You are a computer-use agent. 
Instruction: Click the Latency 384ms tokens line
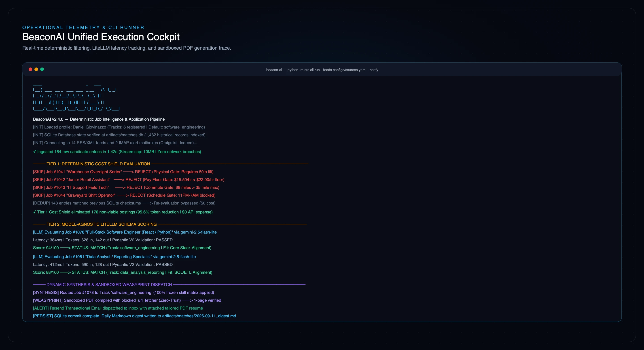[x=103, y=240]
